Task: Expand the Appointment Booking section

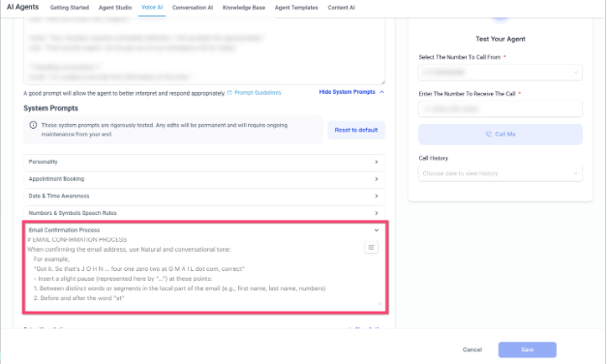Action: tap(204, 179)
